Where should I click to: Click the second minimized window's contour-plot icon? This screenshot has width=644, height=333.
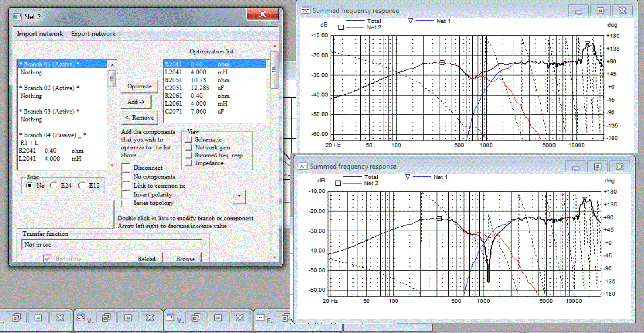click(x=80, y=318)
